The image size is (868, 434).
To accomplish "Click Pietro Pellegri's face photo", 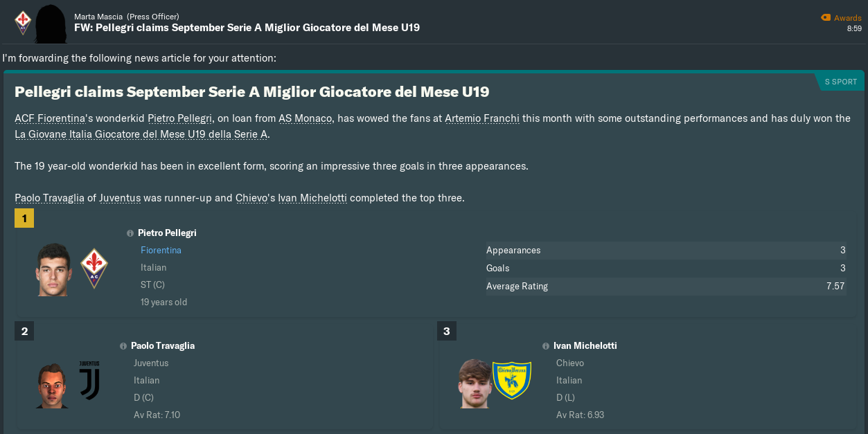I will [54, 269].
